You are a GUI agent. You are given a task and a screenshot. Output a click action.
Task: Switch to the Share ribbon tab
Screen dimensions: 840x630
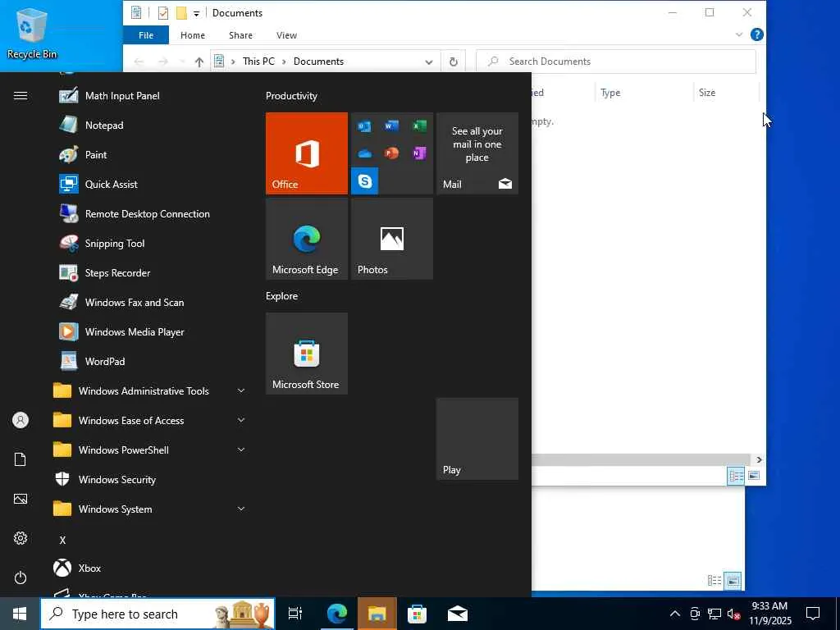tap(240, 35)
